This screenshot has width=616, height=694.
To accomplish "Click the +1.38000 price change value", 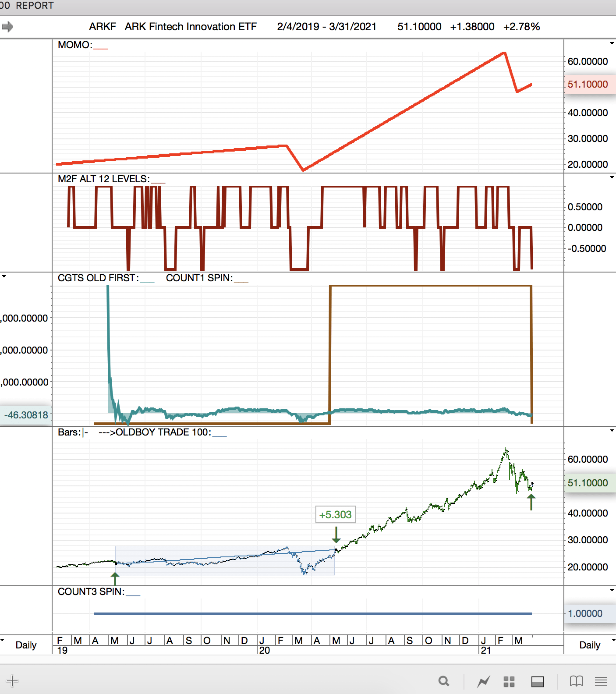I will tap(472, 27).
